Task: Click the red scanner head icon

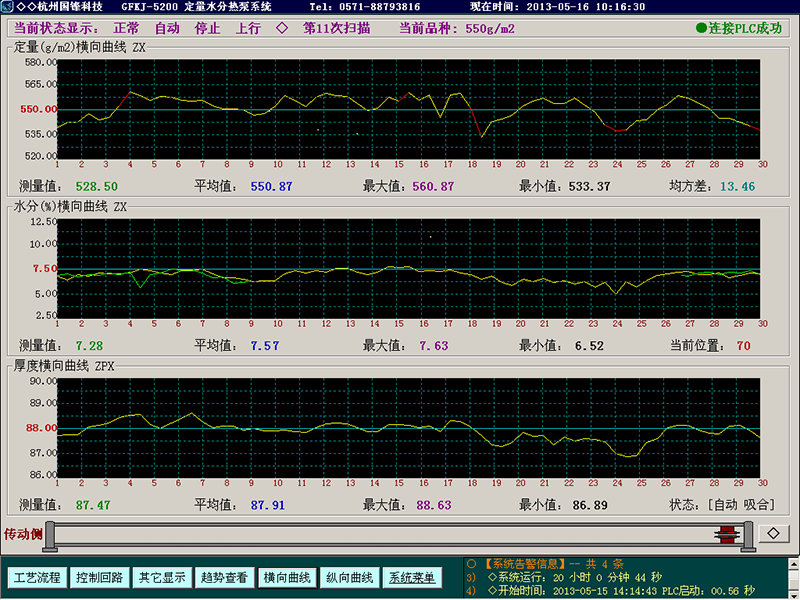Action: click(x=729, y=534)
